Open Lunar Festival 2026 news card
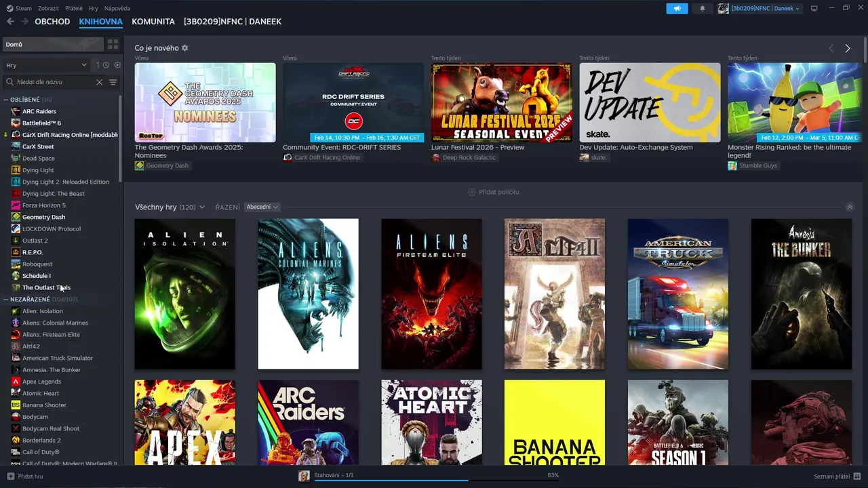Viewport: 868px width, 488px height. click(502, 103)
